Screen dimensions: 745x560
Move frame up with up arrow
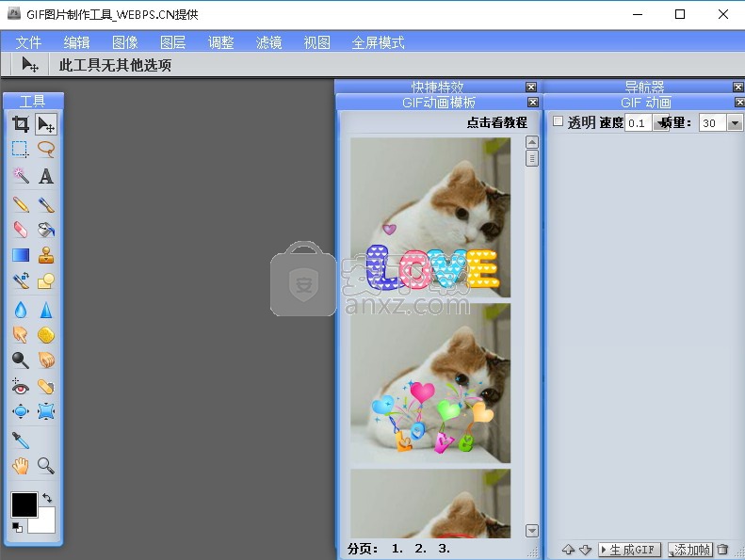point(568,550)
